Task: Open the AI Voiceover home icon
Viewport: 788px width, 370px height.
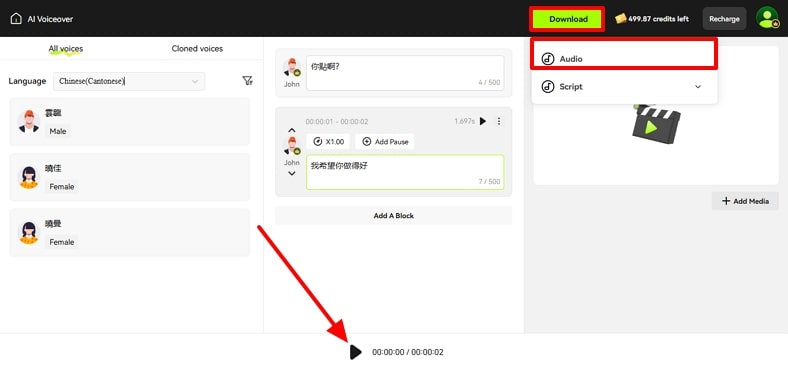Action: [16, 19]
